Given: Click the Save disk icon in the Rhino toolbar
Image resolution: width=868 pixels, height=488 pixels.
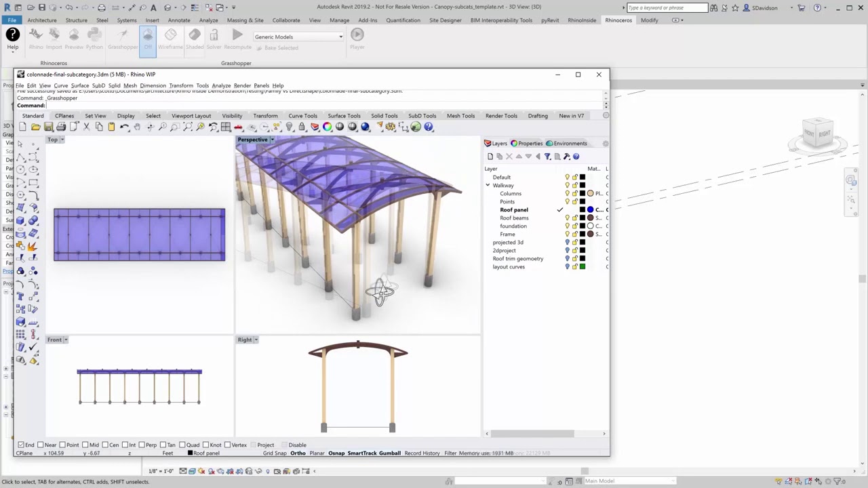Looking at the screenshot, I should point(48,127).
